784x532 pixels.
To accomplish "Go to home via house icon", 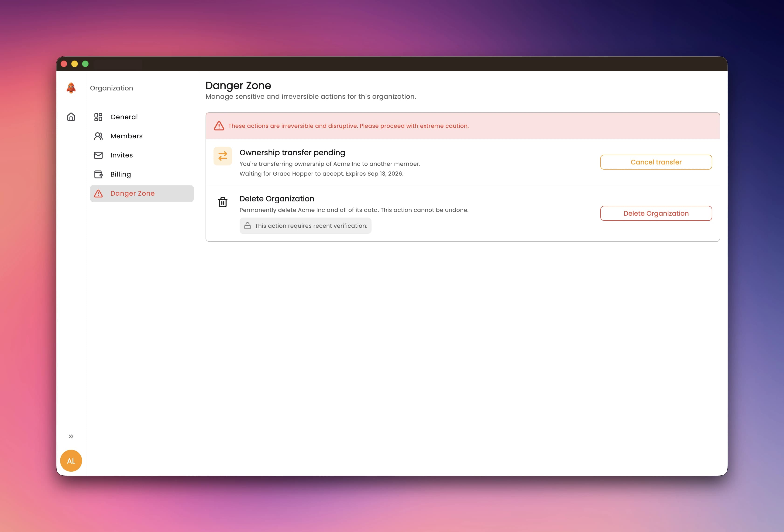I will pos(71,117).
